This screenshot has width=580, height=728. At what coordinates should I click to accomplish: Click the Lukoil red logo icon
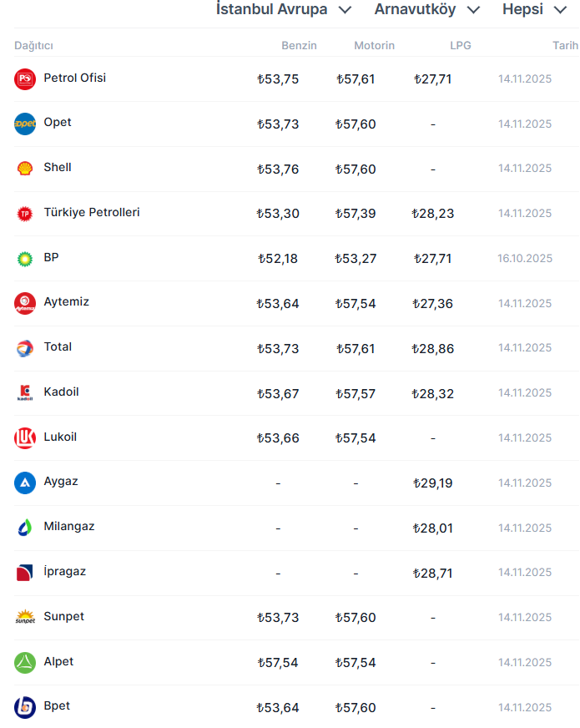point(25,438)
